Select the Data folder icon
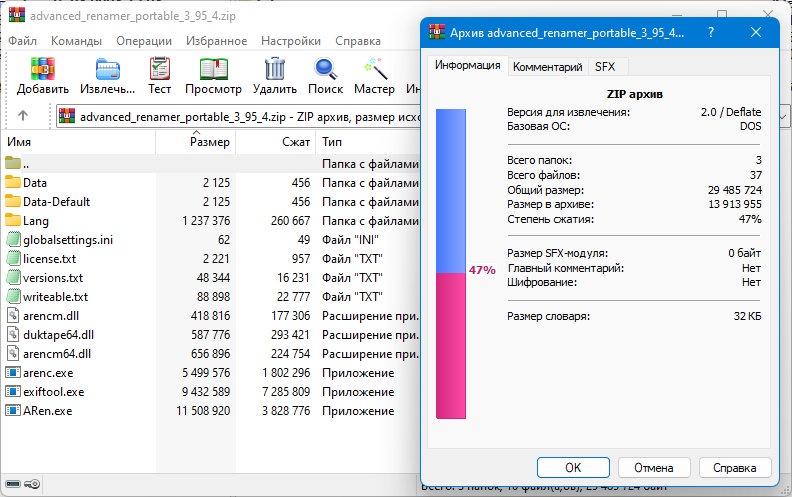This screenshot has height=497, width=792. click(x=13, y=182)
